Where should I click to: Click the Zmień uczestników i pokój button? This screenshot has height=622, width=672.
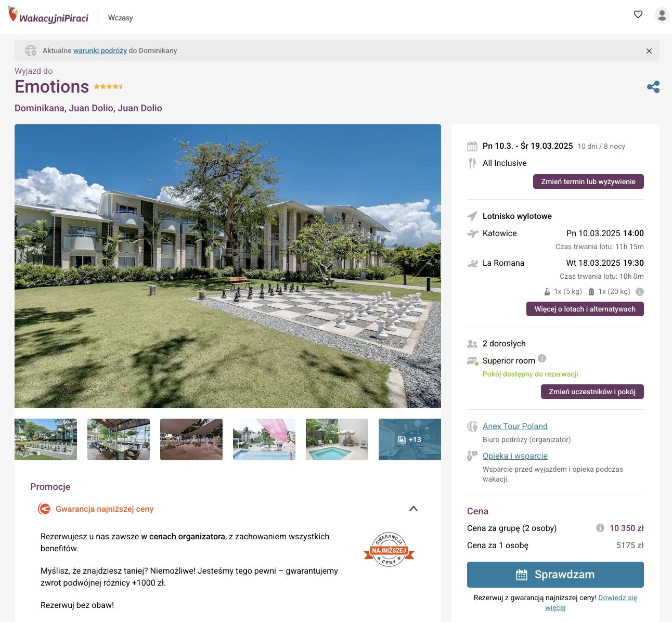point(592,392)
